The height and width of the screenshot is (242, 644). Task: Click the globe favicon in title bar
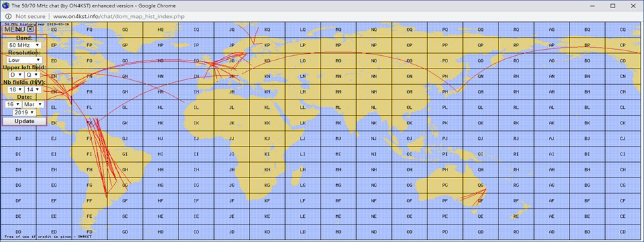tap(5, 6)
